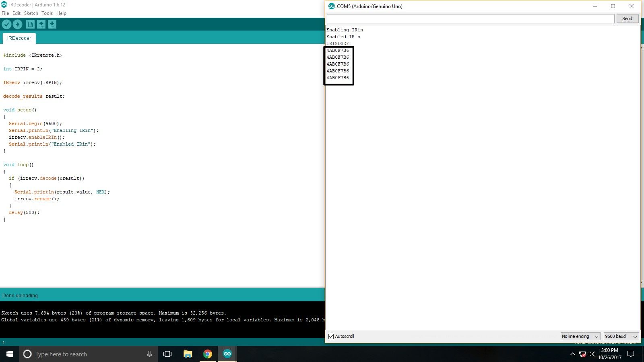This screenshot has width=644, height=362.
Task: Open the notification action center icon
Action: [x=631, y=354]
